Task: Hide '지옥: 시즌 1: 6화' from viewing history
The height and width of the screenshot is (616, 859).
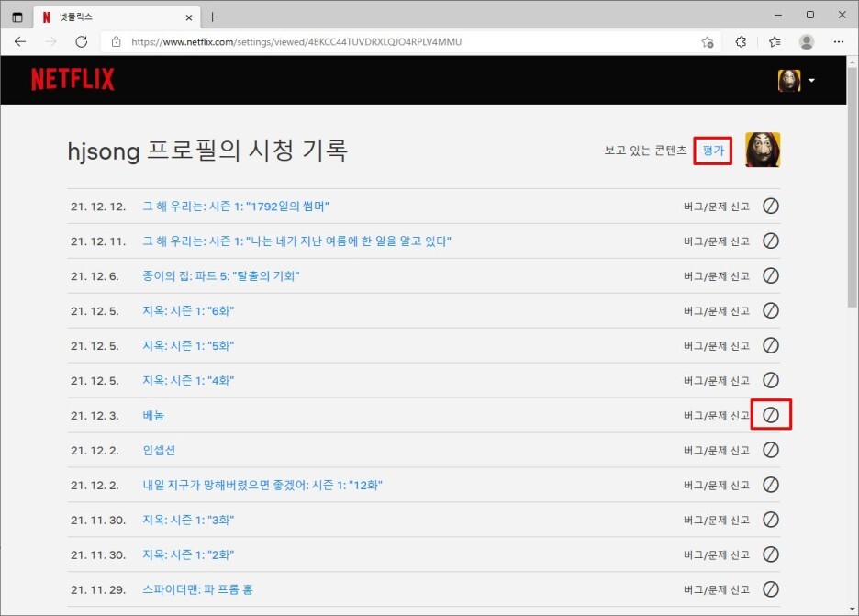Action: point(771,310)
